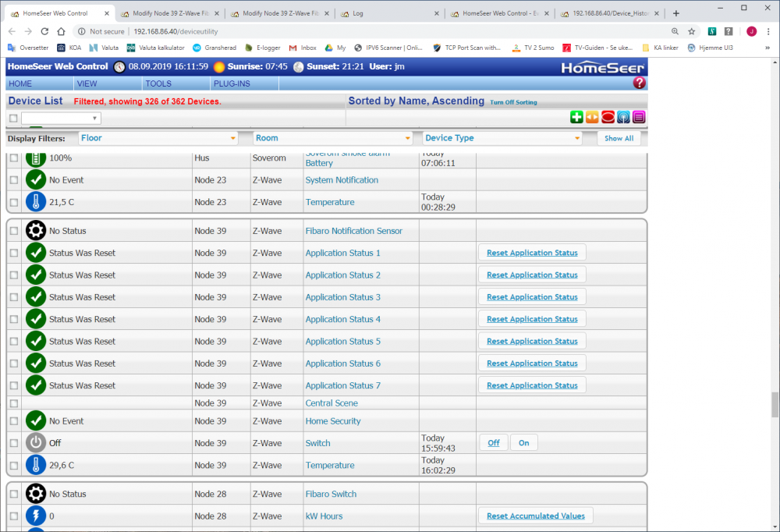Open the Device Type filter dropdown
The width and height of the screenshot is (780, 532).
click(x=502, y=138)
